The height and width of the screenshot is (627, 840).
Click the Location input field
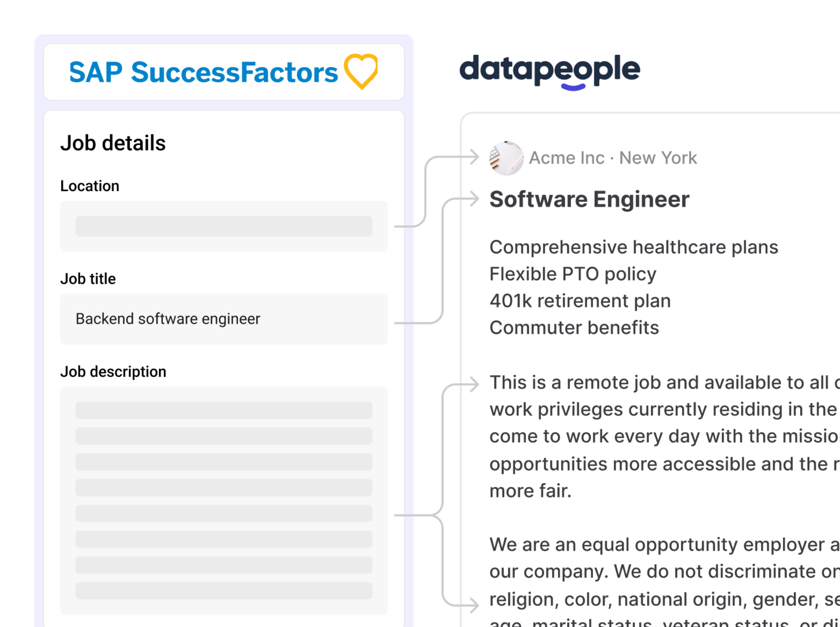coord(223,226)
